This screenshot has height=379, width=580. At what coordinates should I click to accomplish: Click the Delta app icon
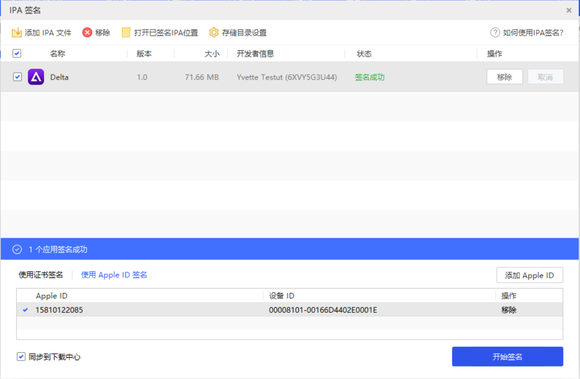36,77
